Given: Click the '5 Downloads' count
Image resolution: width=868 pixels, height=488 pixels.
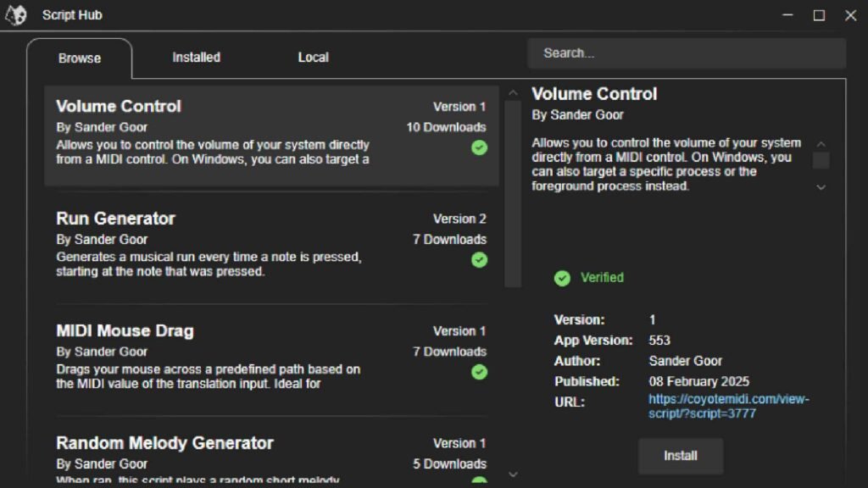Looking at the screenshot, I should [449, 464].
